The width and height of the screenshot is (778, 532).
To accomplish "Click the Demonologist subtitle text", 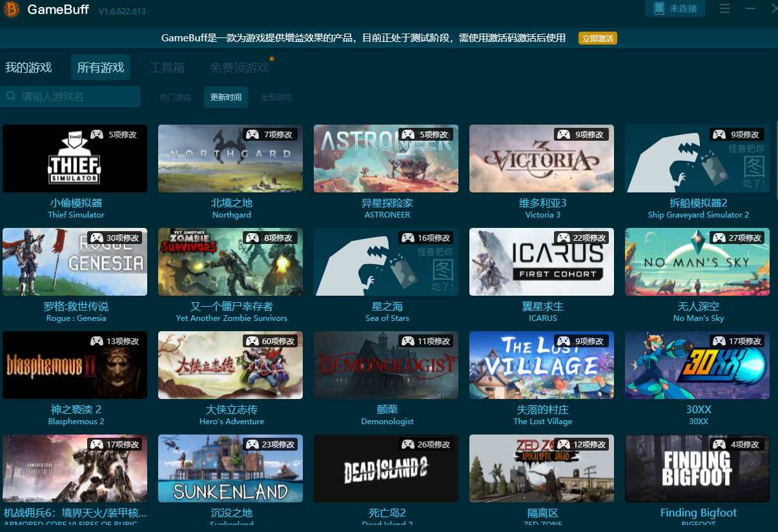I will click(x=387, y=422).
